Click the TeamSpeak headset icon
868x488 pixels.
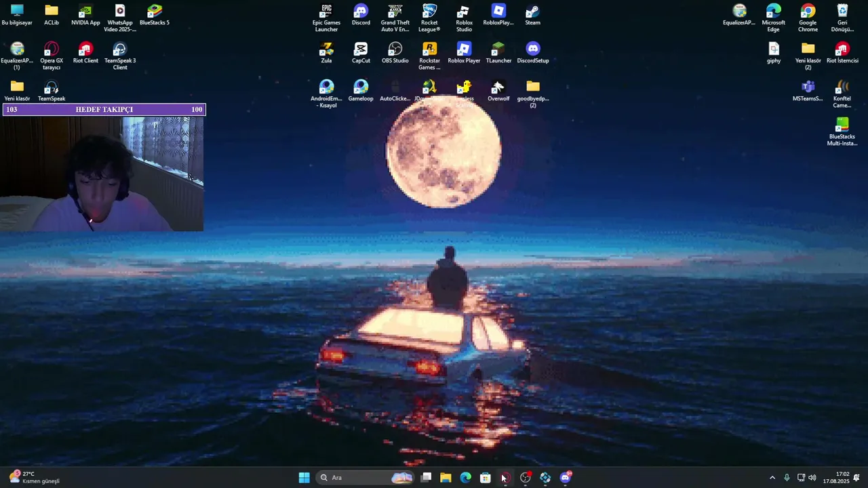[x=52, y=91]
